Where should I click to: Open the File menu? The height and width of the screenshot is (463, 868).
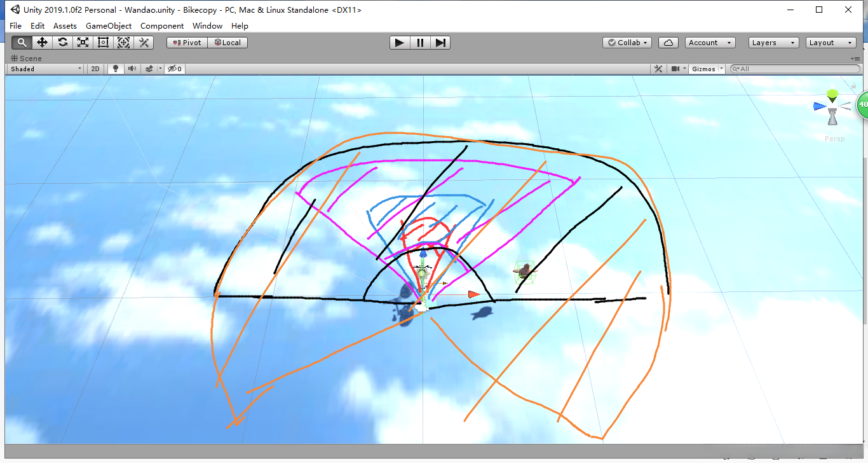pos(15,25)
